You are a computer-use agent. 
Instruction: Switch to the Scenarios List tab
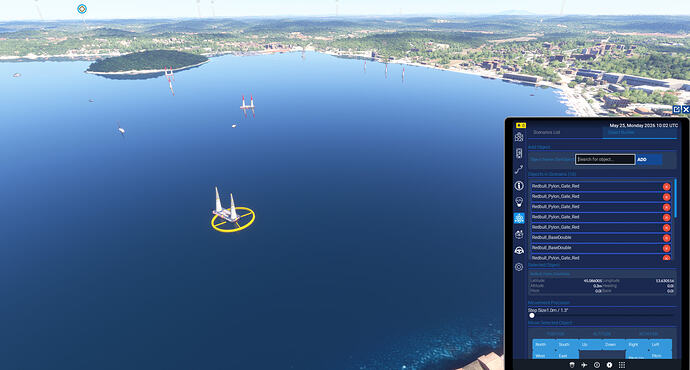(x=547, y=132)
